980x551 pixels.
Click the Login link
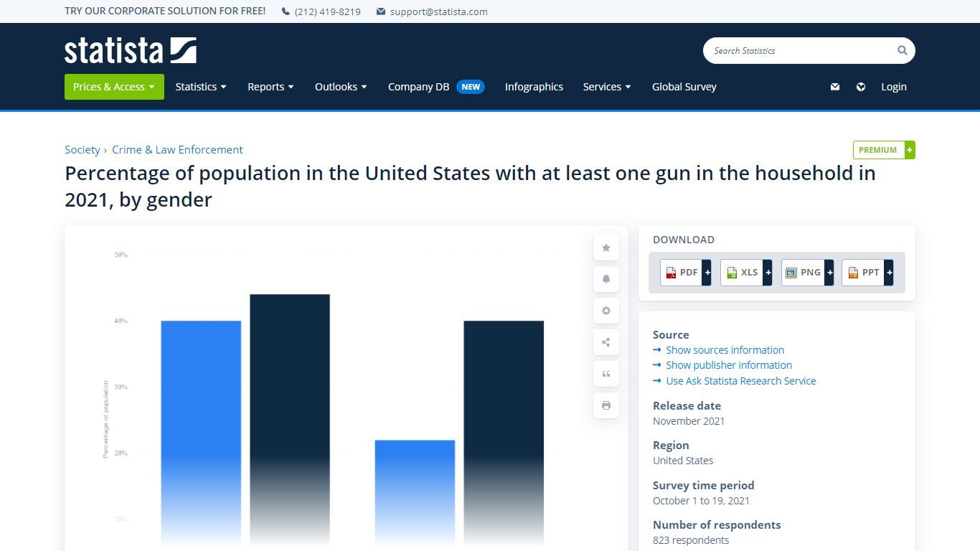click(x=894, y=87)
